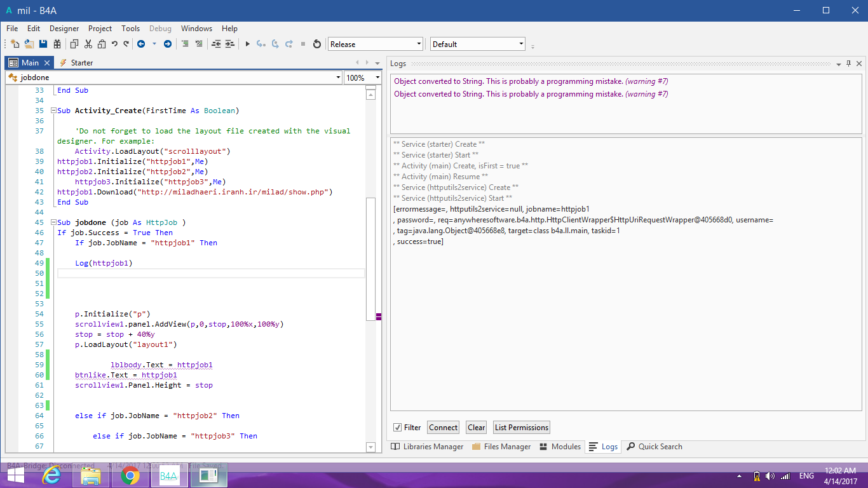Open the Files Manager panel
The width and height of the screenshot is (868, 488).
(501, 447)
